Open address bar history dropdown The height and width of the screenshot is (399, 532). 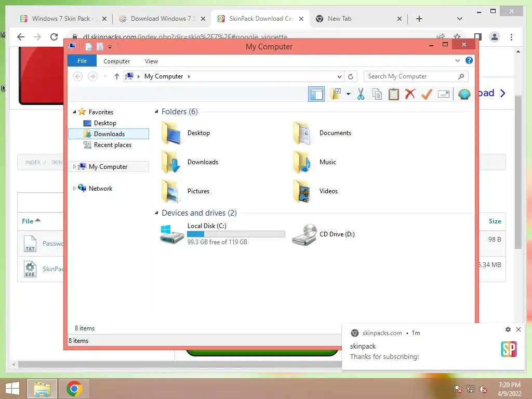339,77
